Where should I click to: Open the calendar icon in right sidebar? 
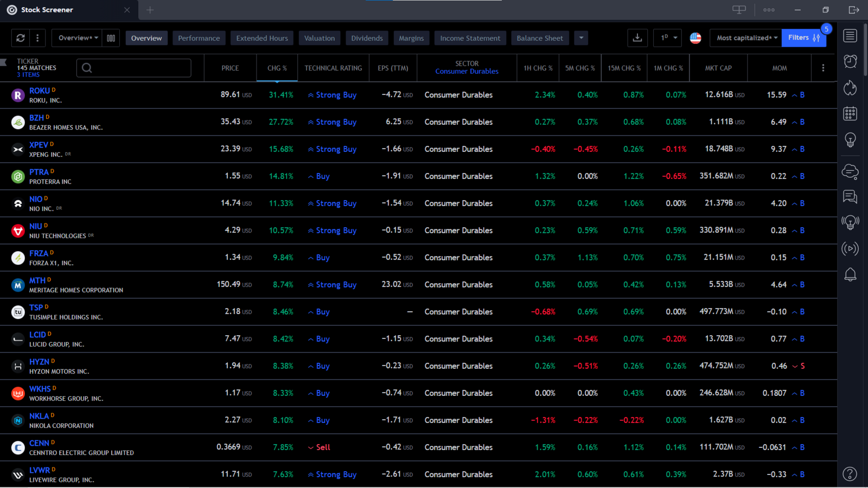[x=850, y=113]
